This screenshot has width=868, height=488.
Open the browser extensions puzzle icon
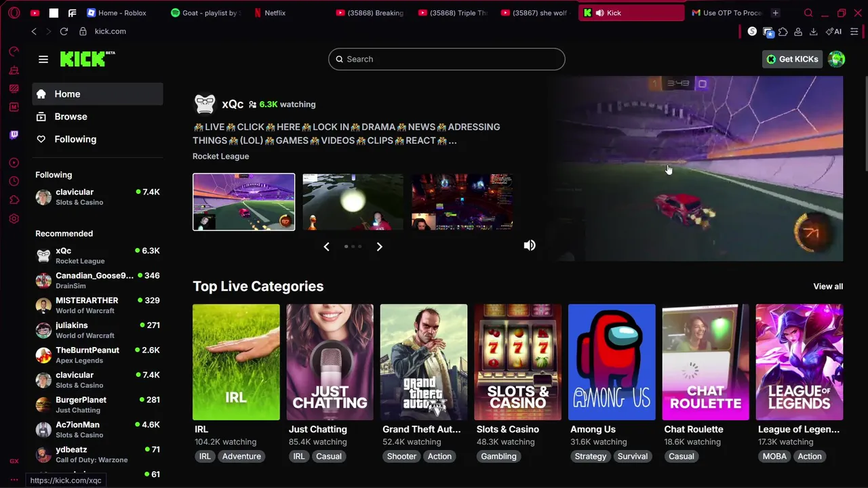[x=783, y=31]
